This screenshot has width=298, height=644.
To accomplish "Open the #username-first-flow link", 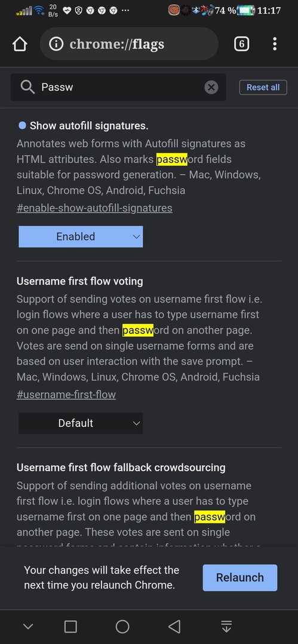I will [x=66, y=395].
